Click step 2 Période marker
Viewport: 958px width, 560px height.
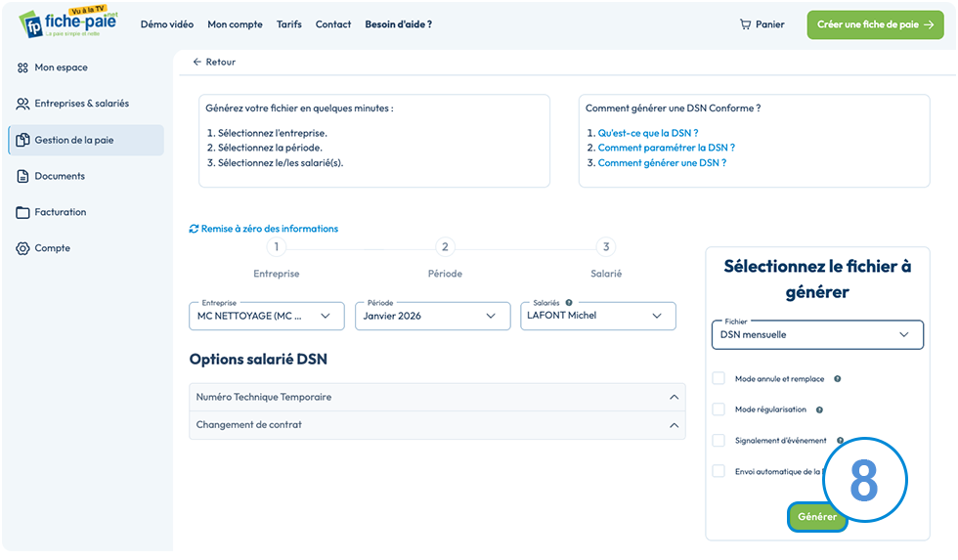click(445, 246)
